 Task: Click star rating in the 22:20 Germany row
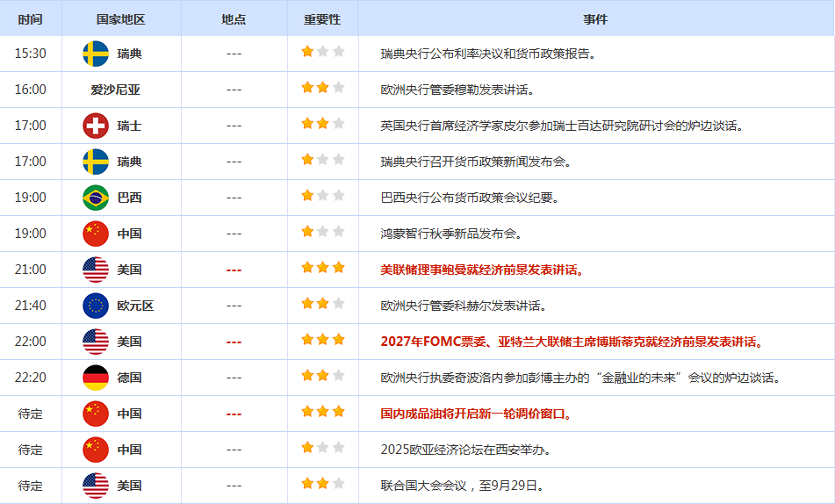(x=322, y=376)
